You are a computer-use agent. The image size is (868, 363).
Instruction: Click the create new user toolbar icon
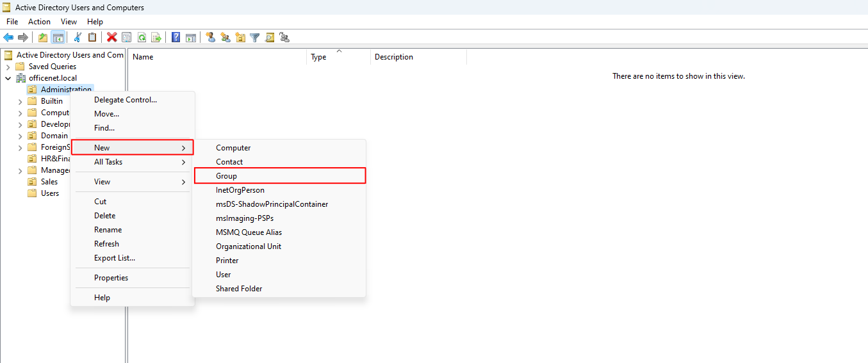(211, 37)
